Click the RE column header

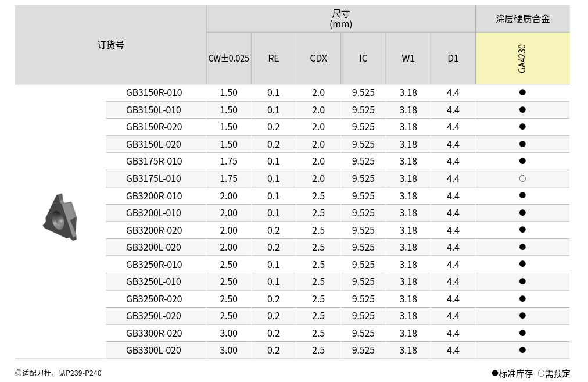tap(274, 58)
